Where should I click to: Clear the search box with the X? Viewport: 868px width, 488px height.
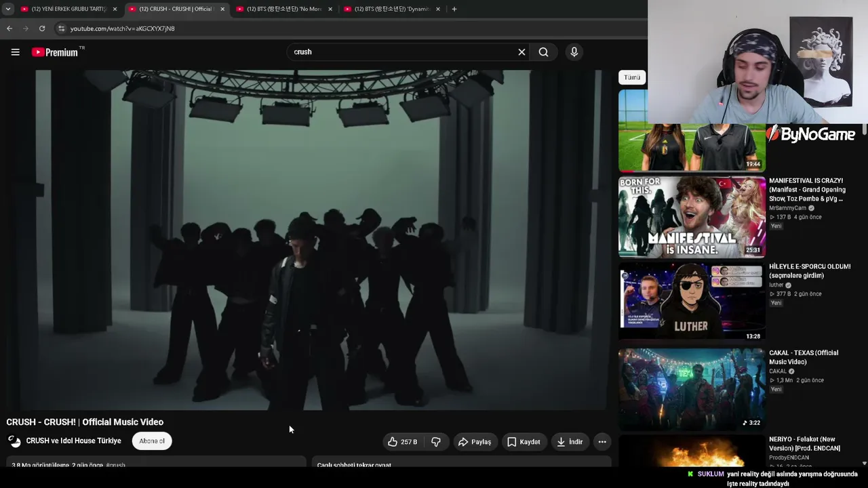(x=521, y=52)
